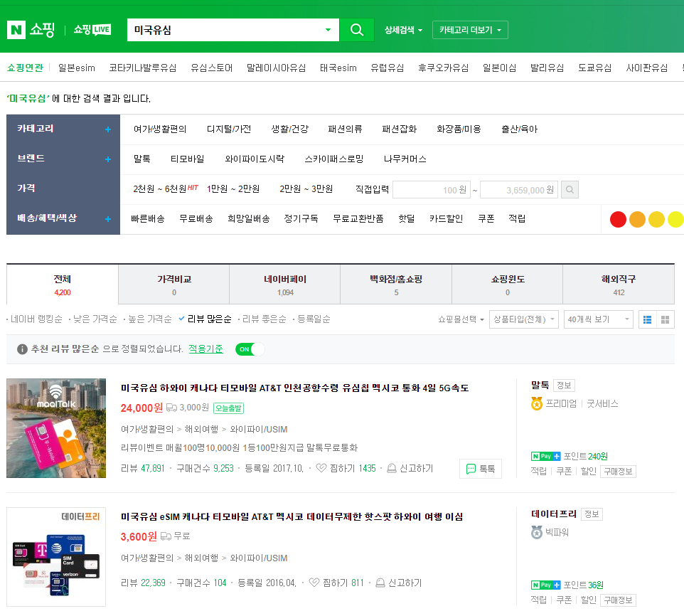Click the info icon beside 추천 리뷰 많은순
The width and height of the screenshot is (684, 616).
(x=22, y=349)
